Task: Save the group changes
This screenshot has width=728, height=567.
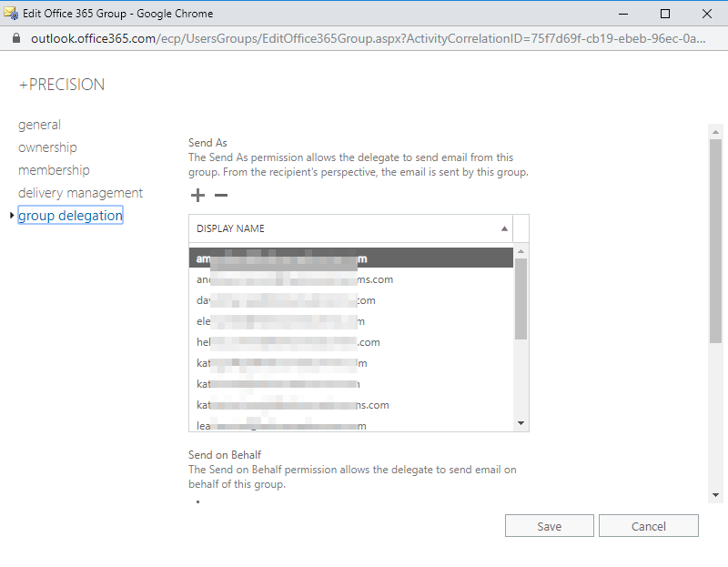Action: point(550,526)
